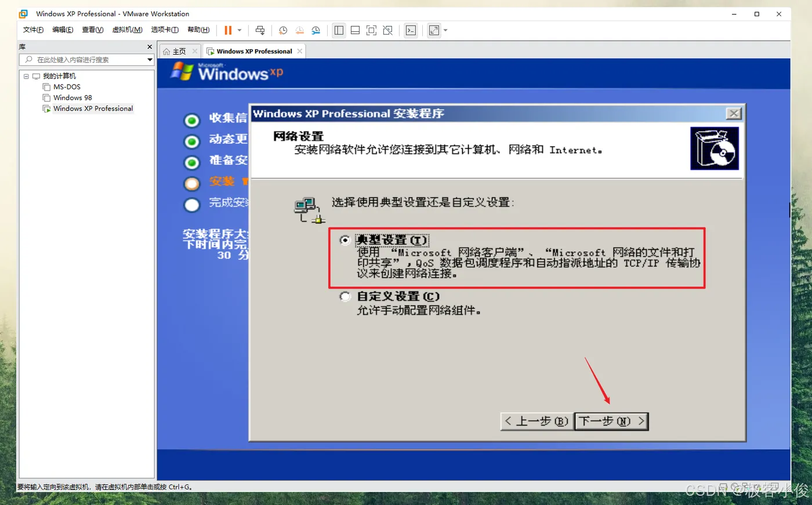This screenshot has height=505, width=812.
Task: Switch to the 主页 tab
Action: click(x=179, y=51)
